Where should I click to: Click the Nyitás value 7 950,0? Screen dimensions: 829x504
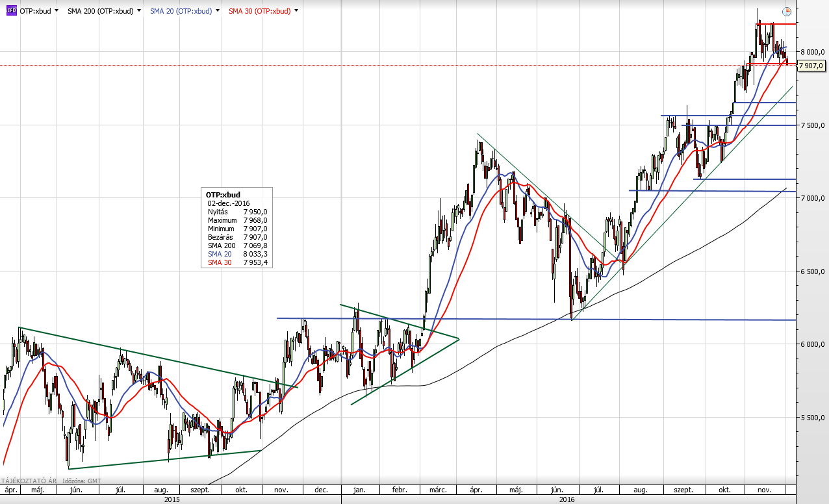click(x=255, y=212)
